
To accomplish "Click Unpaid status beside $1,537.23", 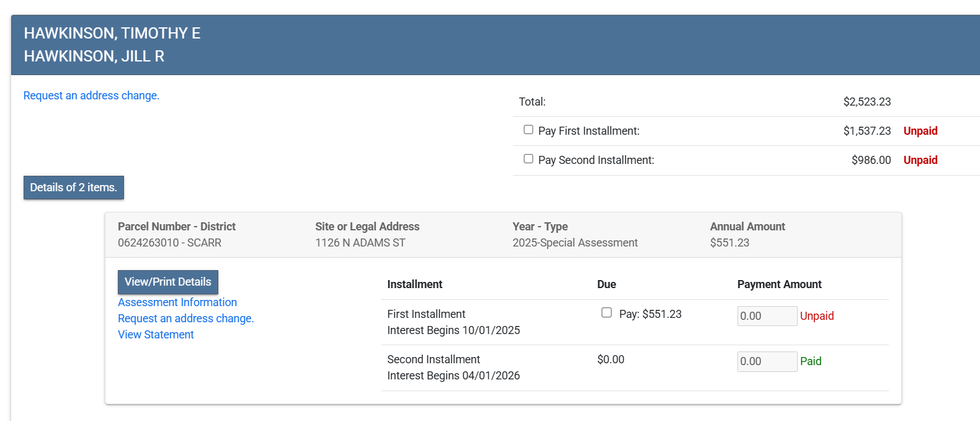I will click(920, 131).
